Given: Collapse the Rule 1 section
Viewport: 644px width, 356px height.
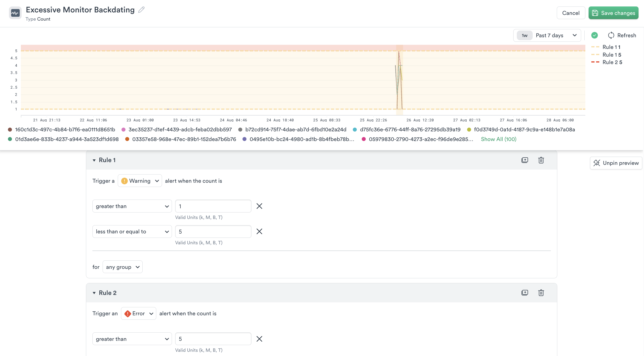Looking at the screenshot, I should (94, 160).
